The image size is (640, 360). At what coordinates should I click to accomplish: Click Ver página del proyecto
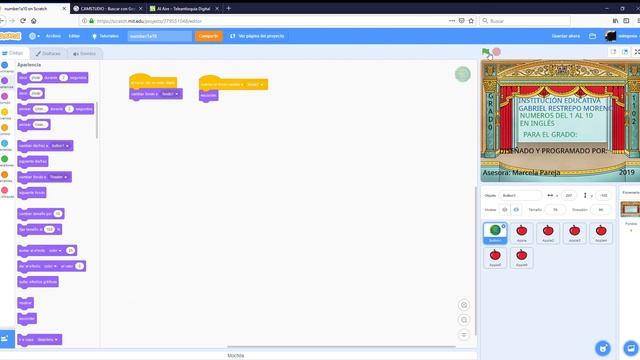pos(257,36)
